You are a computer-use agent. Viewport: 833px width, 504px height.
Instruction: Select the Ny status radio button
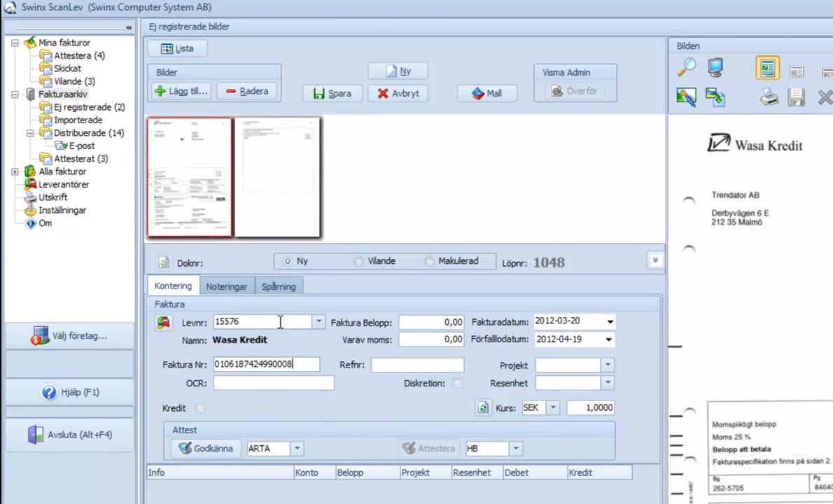coord(288,261)
